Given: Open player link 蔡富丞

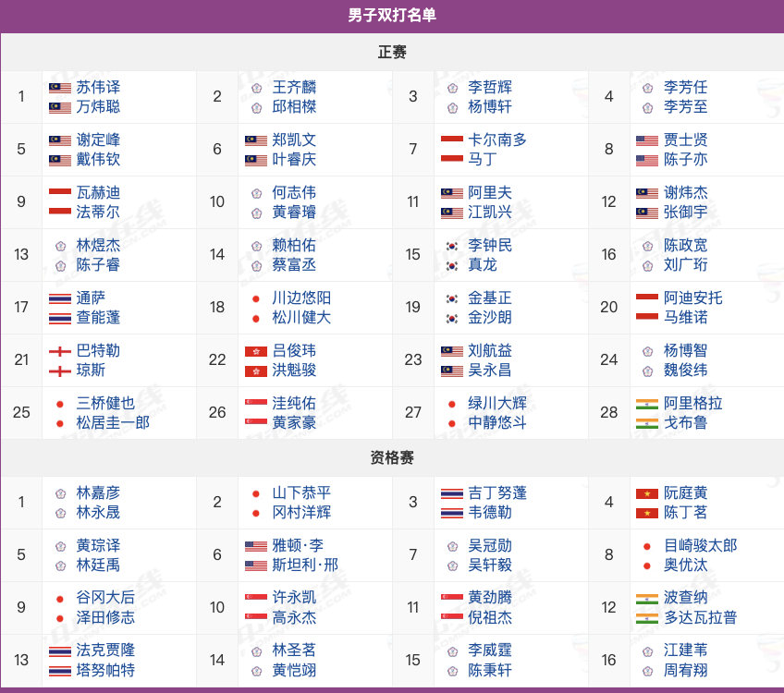Looking at the screenshot, I should (294, 265).
